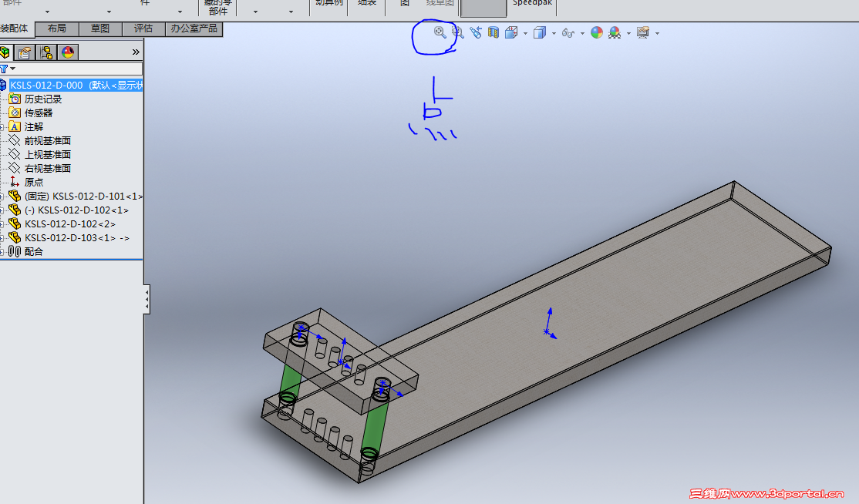This screenshot has height=504, width=859.
Task: Click the Apply Scene icon
Action: [615, 32]
